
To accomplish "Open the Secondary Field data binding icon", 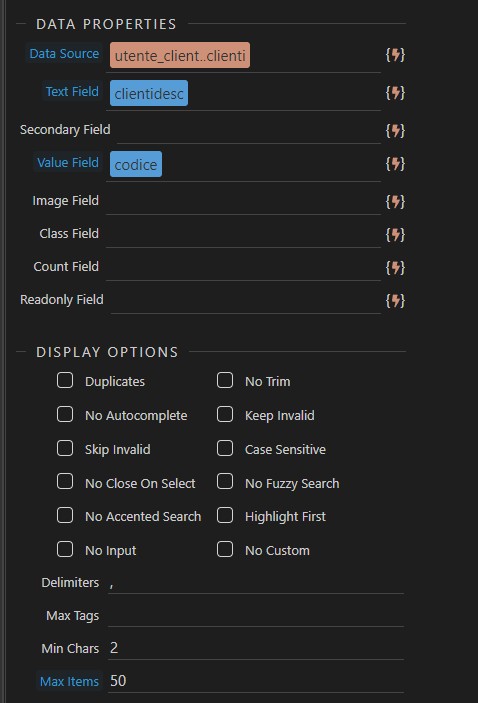I will [x=395, y=130].
